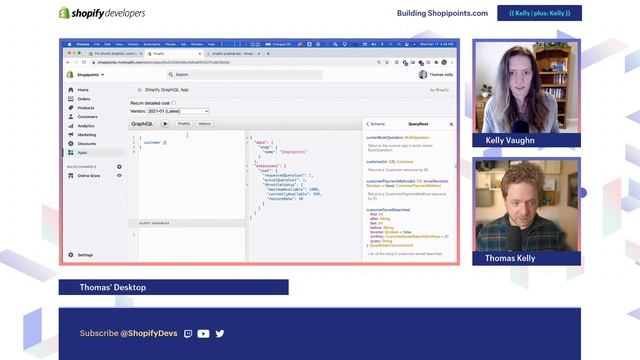Open the Chrome menu in macOS menu bar

tap(83, 44)
